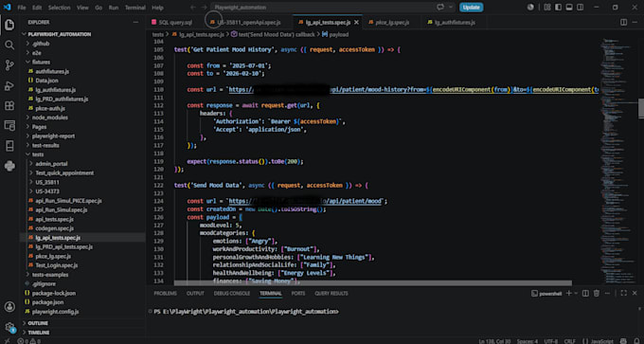The width and height of the screenshot is (644, 344).
Task: Open the Explorer view in activity bar
Action: (9, 25)
